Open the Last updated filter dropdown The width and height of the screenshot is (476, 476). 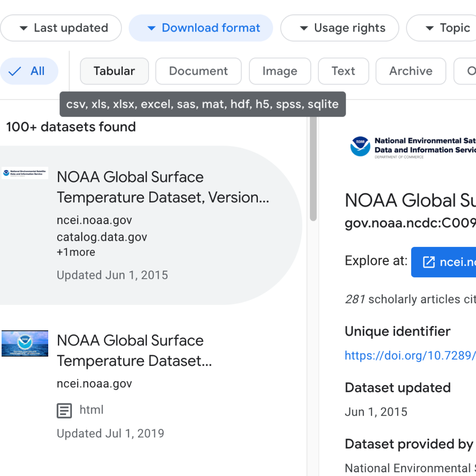(x=61, y=28)
